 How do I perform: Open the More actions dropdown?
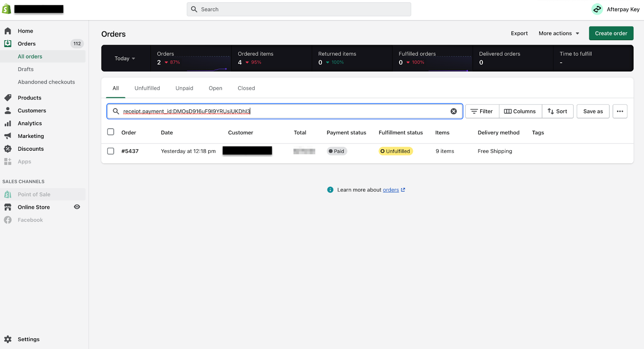pos(559,33)
